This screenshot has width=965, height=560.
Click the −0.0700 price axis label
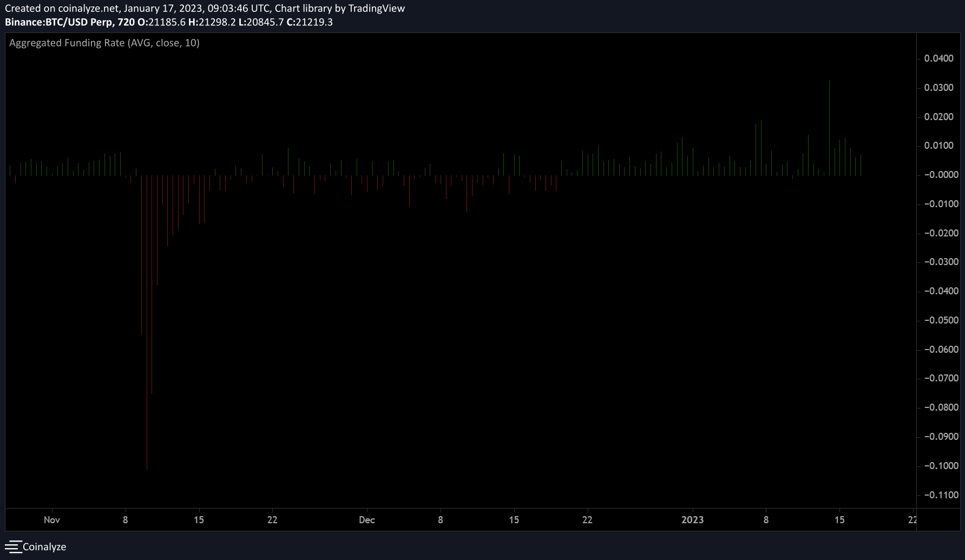coord(941,378)
